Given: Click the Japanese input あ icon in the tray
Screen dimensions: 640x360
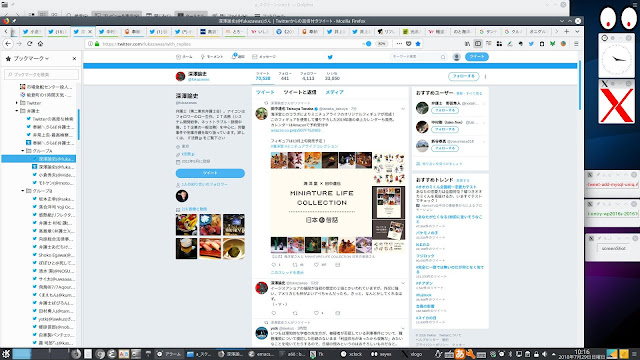Looking at the screenshot, I should pyautogui.click(x=460, y=354).
